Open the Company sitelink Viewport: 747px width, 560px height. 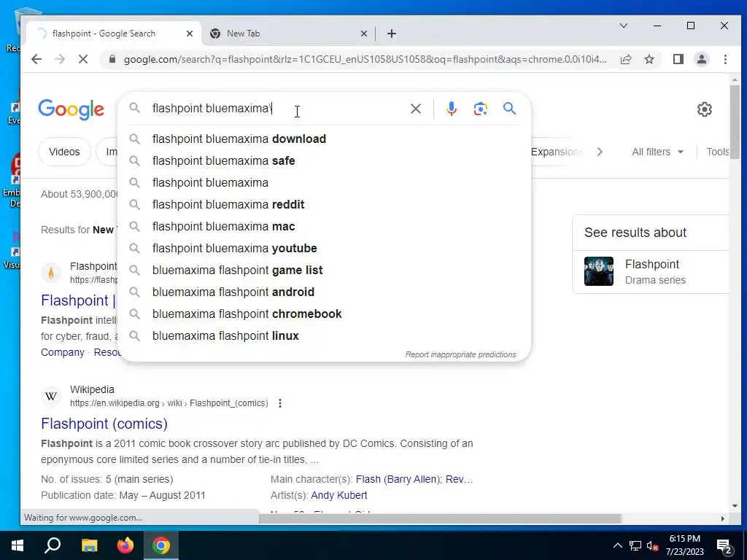(x=63, y=352)
